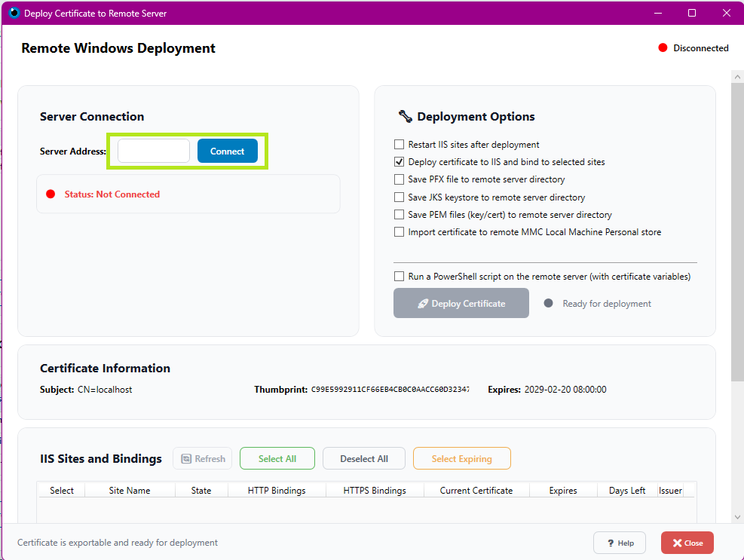Maximize the Deploy Certificate window
This screenshot has width=744, height=560.
tap(692, 13)
